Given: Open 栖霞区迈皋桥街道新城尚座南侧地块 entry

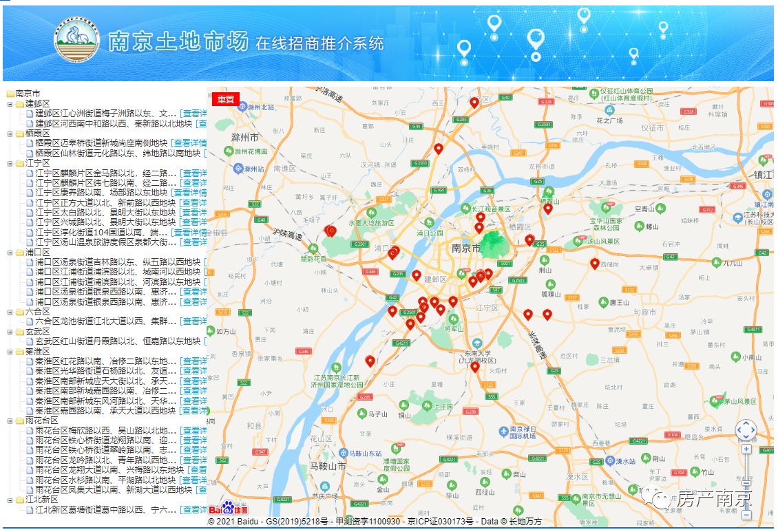Looking at the screenshot, I should 103,143.
